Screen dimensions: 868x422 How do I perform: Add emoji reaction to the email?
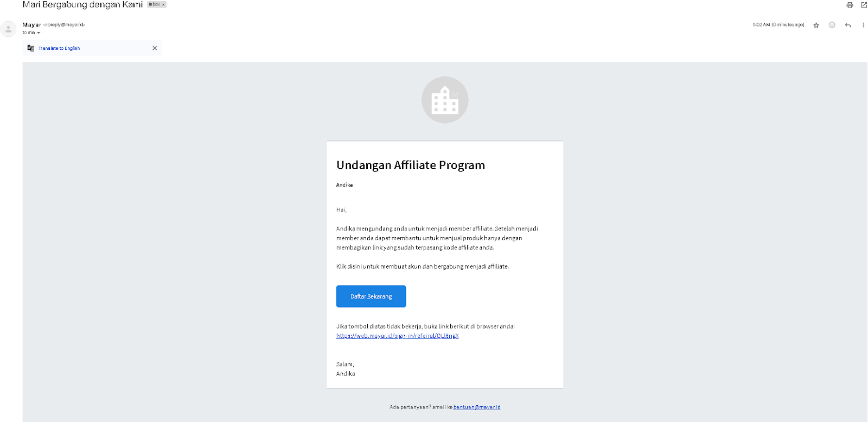pos(832,25)
